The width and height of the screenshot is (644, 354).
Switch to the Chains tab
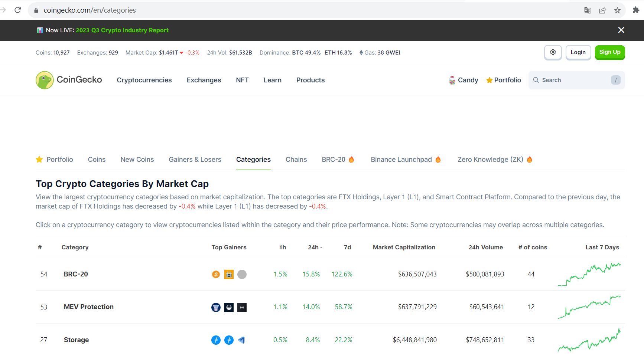pos(296,160)
